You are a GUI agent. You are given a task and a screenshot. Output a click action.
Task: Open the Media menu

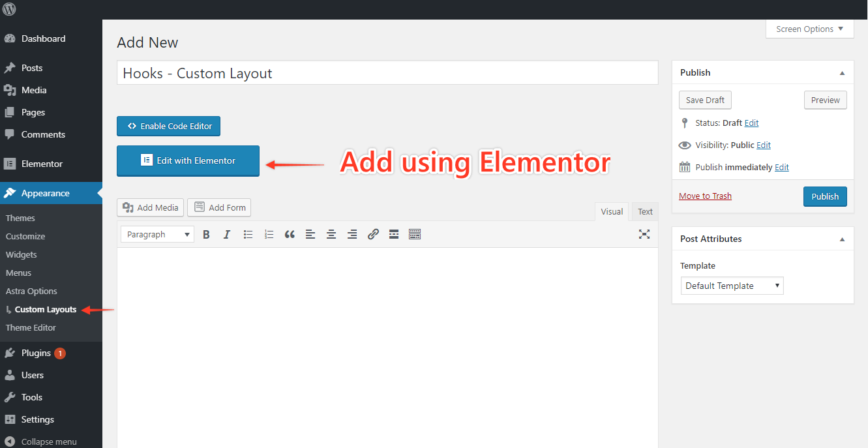click(x=51, y=90)
